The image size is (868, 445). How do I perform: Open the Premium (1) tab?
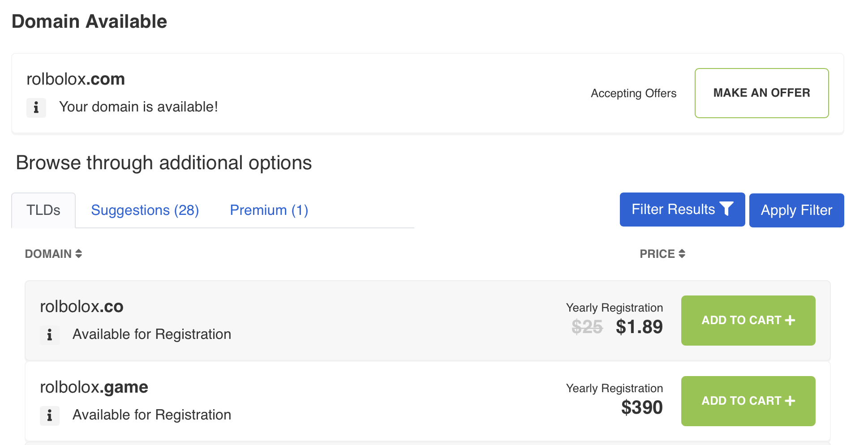(269, 210)
